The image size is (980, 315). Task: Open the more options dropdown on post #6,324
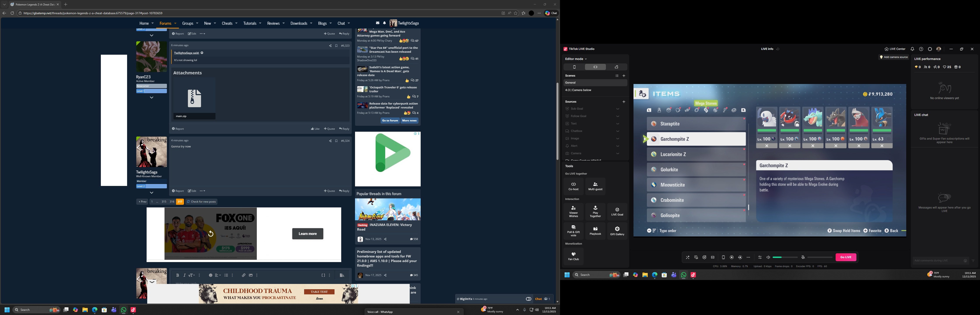(x=202, y=191)
